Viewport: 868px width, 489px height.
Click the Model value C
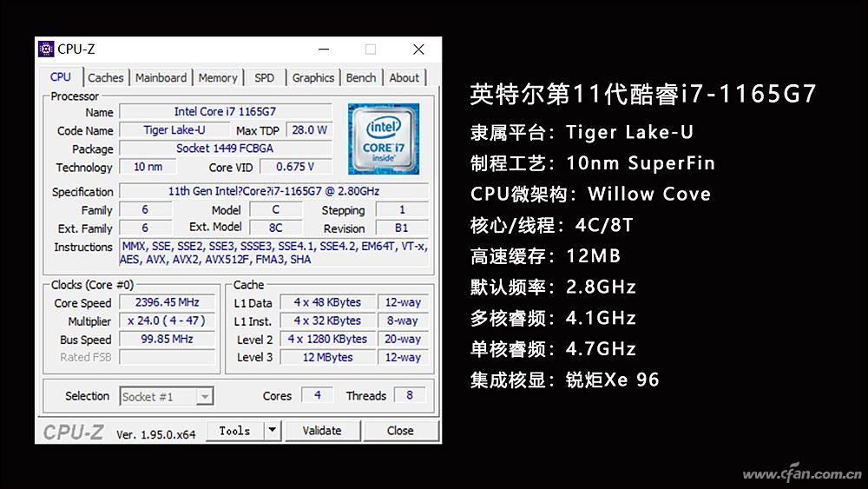276,209
